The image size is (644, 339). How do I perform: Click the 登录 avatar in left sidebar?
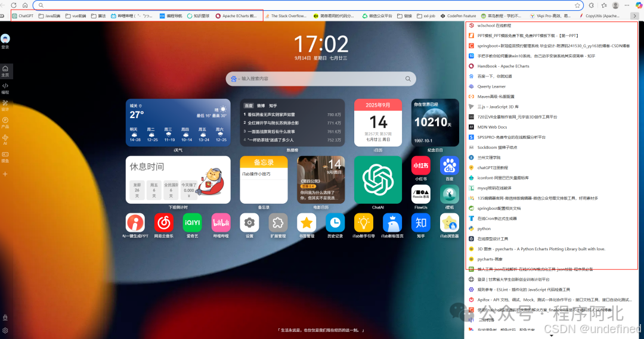pyautogui.click(x=5, y=39)
